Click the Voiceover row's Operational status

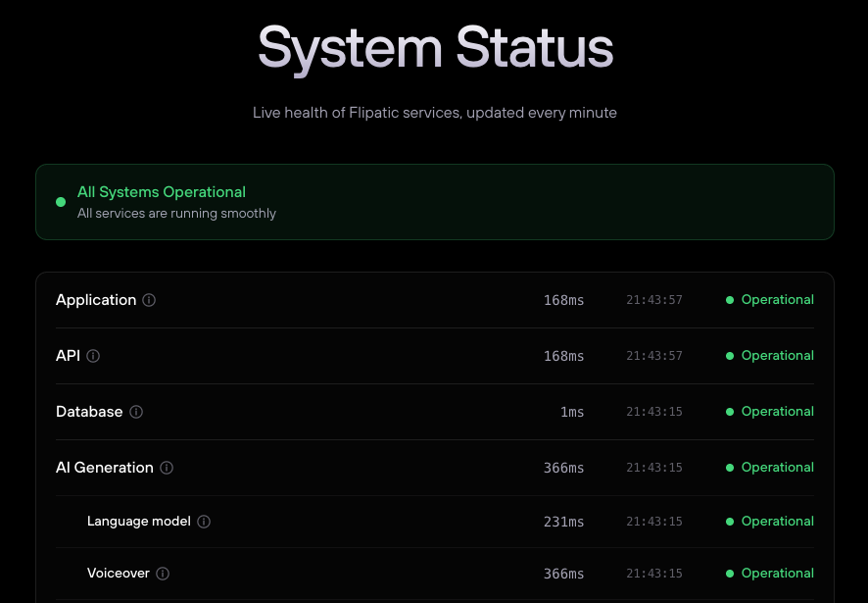point(777,574)
